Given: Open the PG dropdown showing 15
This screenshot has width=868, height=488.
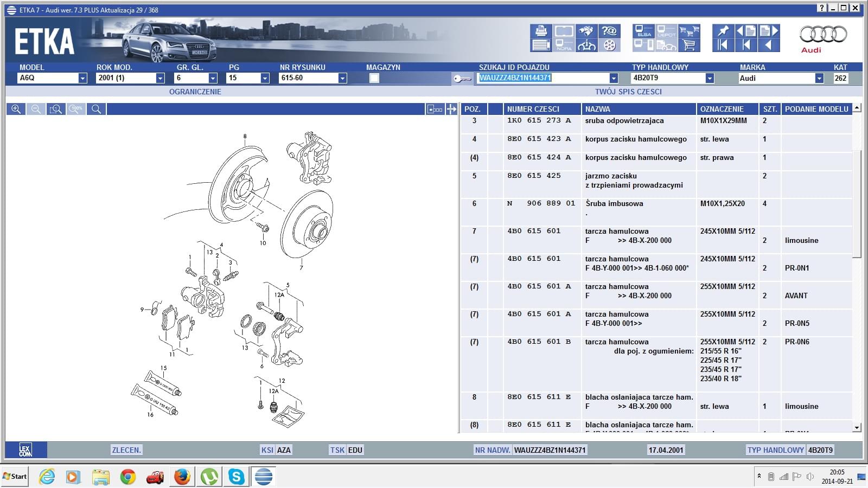Looking at the screenshot, I should click(x=265, y=78).
